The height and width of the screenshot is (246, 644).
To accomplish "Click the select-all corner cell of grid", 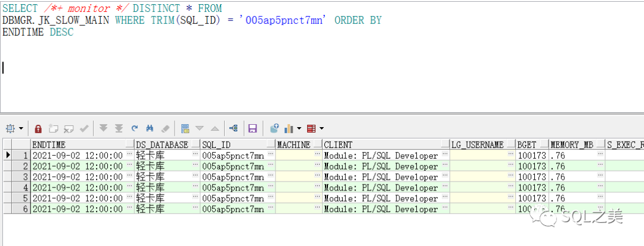I will tap(7, 145).
